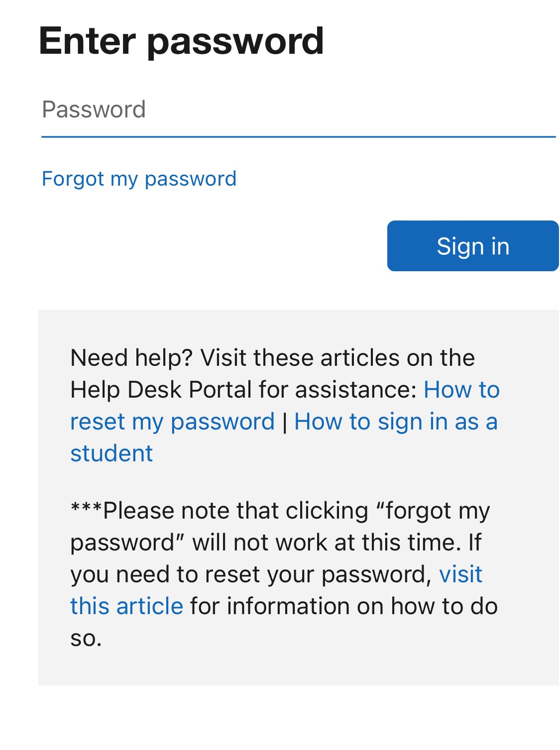The width and height of the screenshot is (560, 750).
Task: Click the separator bar between help links
Action: (285, 423)
